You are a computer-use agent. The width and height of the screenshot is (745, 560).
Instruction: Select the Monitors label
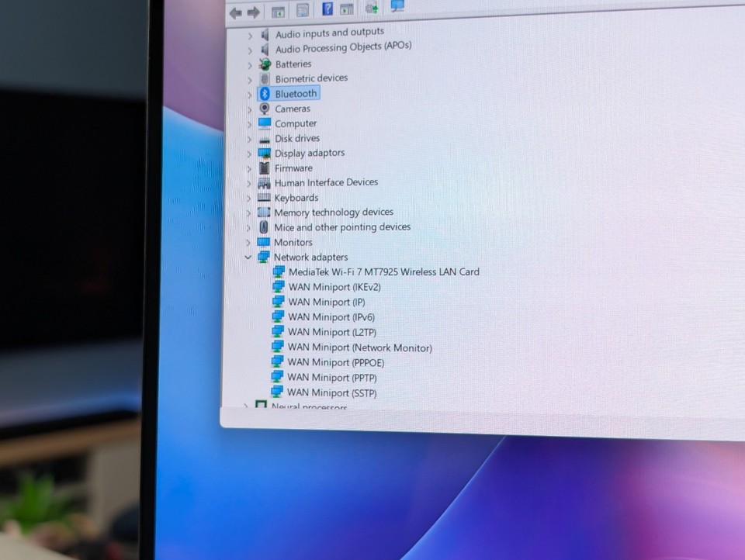(x=293, y=242)
